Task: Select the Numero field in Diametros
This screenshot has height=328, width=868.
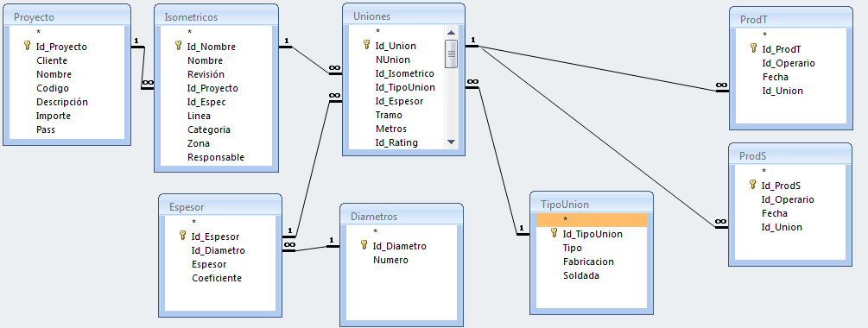Action: (x=390, y=260)
